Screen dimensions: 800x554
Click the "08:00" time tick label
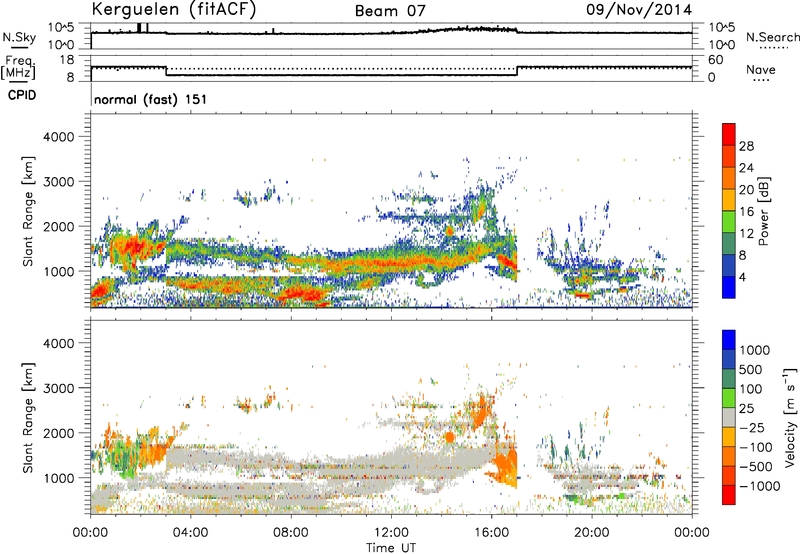290,533
